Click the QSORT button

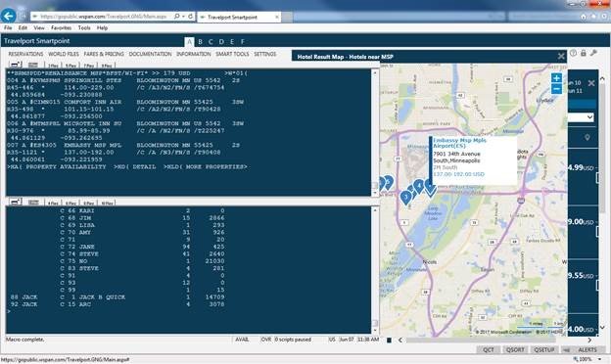click(x=515, y=349)
